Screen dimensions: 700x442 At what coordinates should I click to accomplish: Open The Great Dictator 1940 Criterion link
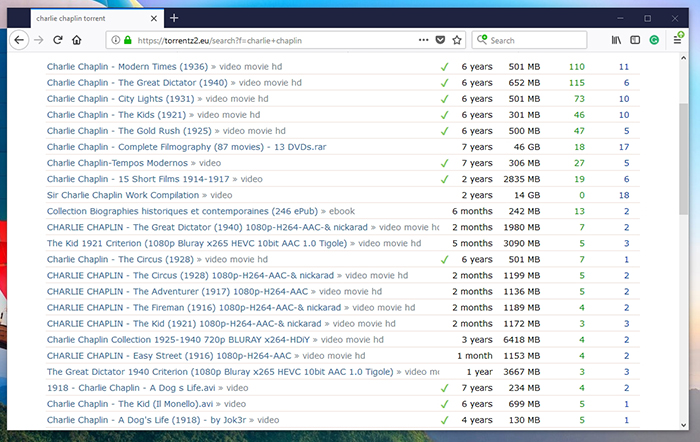click(220, 372)
